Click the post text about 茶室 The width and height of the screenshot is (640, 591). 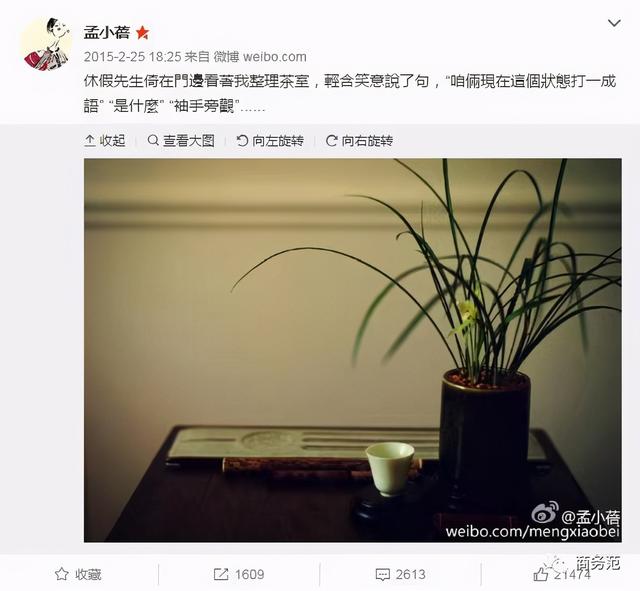(x=350, y=94)
